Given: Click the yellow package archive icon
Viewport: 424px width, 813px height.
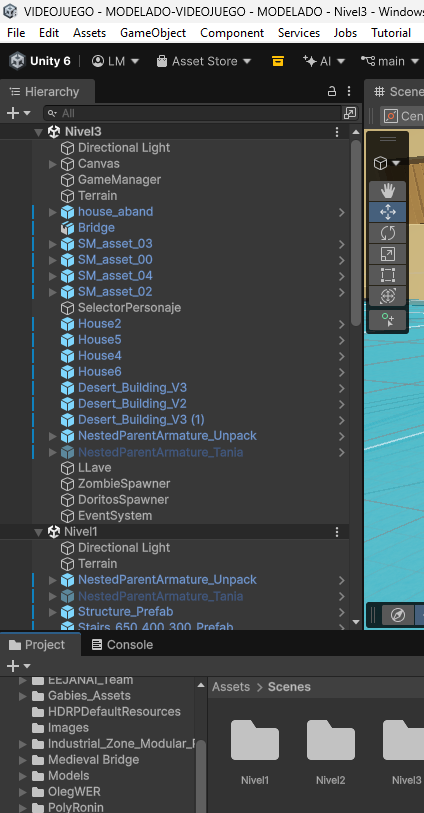Looking at the screenshot, I should 278,61.
